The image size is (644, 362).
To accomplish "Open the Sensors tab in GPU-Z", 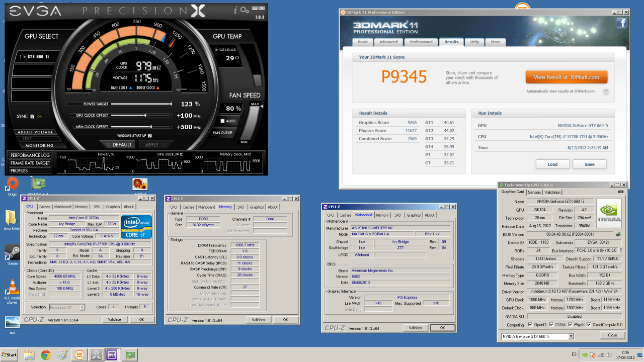I will [534, 192].
